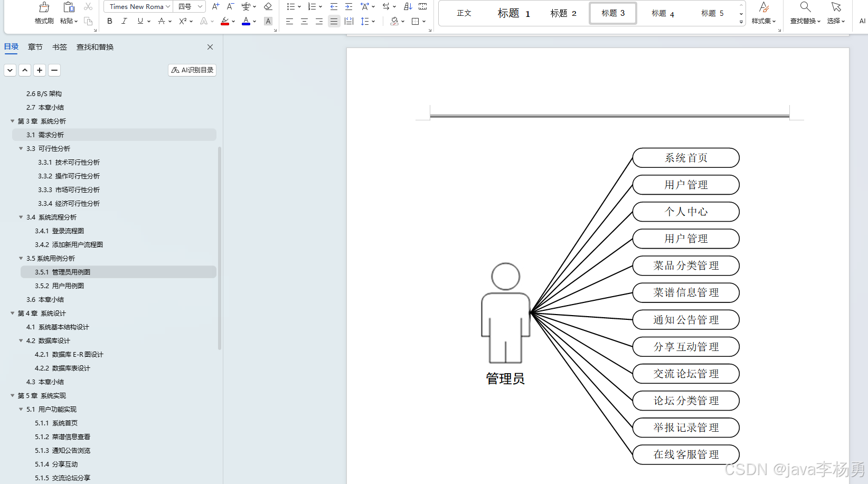868x484 pixels.
Task: Select outline item 4.1 系统基本结构设计
Action: [58, 327]
